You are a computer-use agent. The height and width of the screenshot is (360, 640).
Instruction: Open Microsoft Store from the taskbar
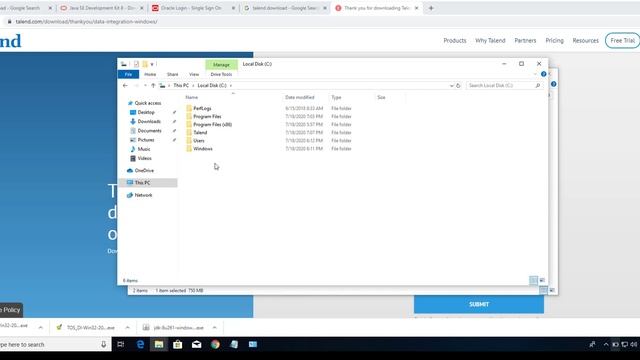[178, 344]
